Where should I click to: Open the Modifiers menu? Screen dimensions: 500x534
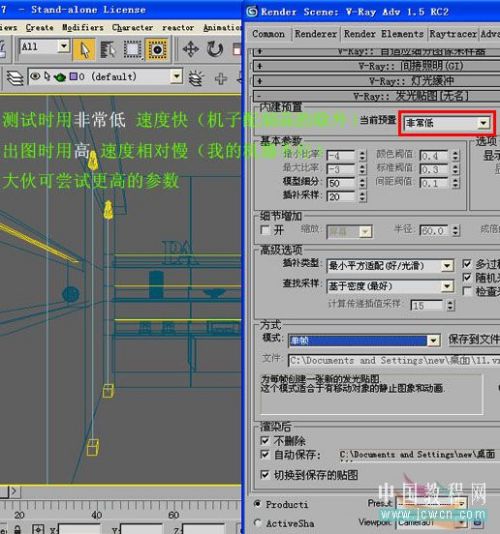83,28
